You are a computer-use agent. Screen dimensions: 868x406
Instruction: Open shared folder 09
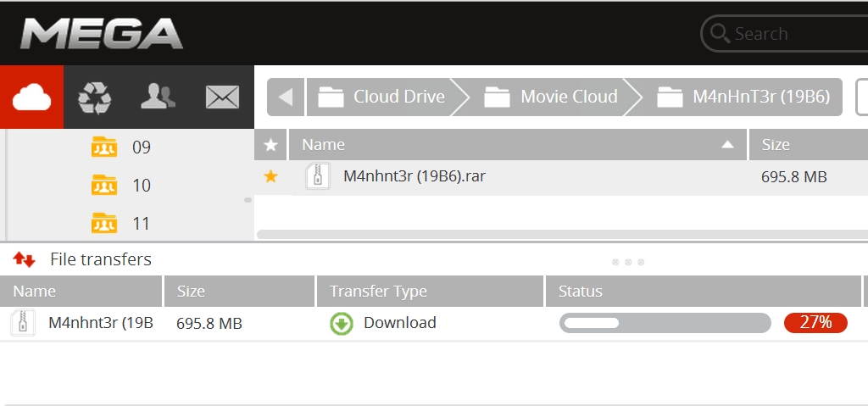142,147
